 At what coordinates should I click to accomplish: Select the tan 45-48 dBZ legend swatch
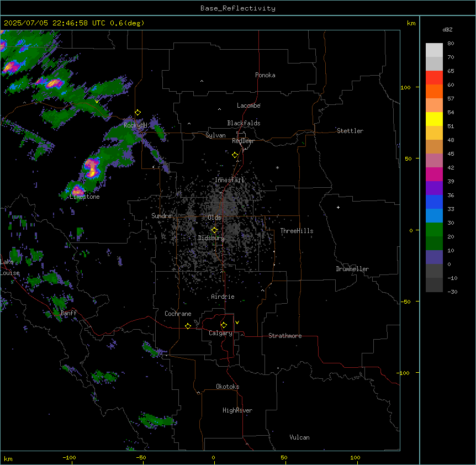click(x=434, y=146)
